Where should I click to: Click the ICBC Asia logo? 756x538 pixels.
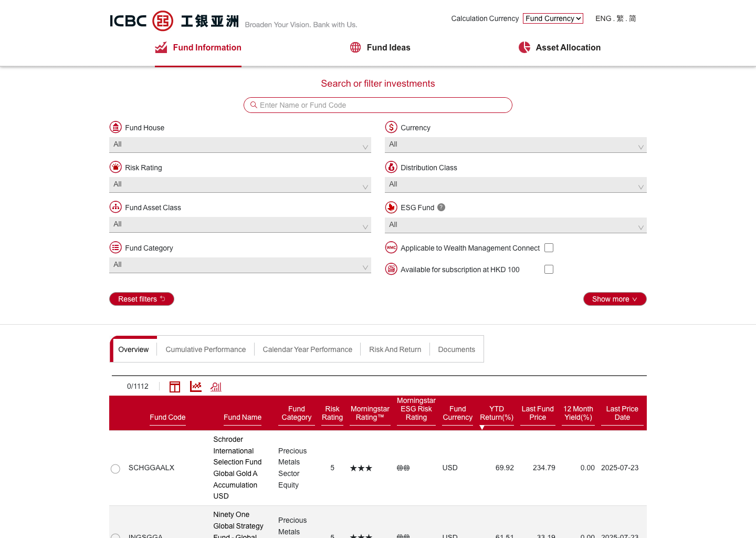(x=174, y=21)
